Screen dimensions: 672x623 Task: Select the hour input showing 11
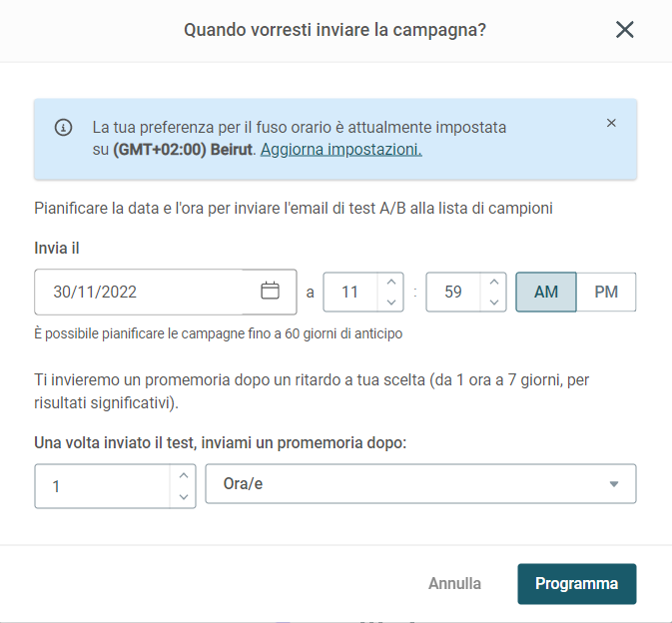(350, 292)
